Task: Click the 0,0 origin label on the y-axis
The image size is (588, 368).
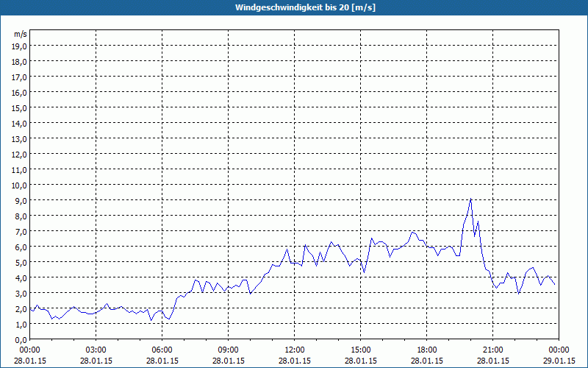Action: tap(20, 339)
